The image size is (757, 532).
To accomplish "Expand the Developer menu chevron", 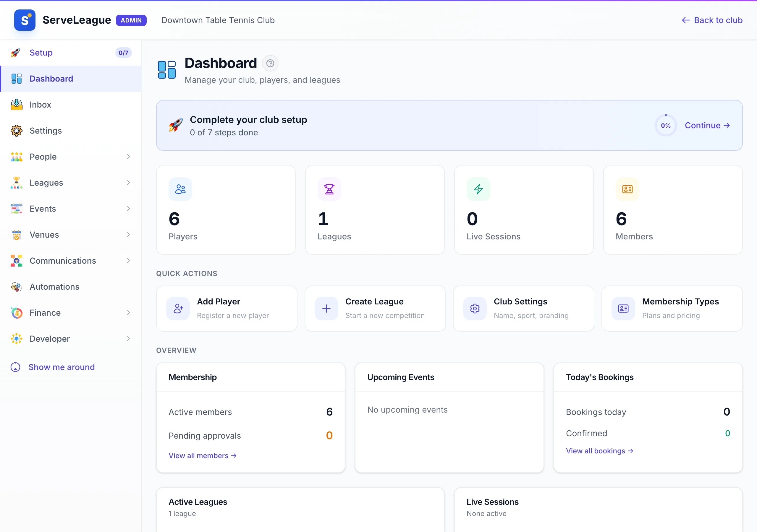I will tap(128, 339).
